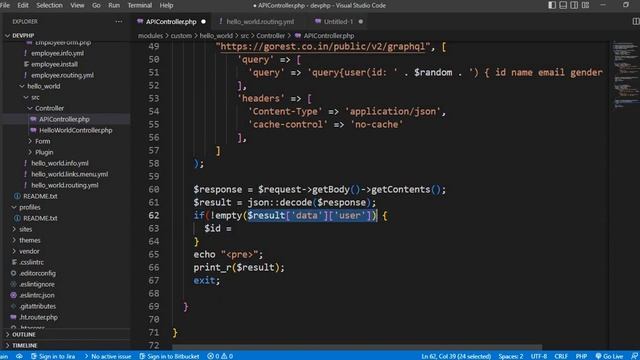Viewport: 640px width, 360px height.
Task: Toggle the primary side bar layout icon
Action: tap(552, 5)
